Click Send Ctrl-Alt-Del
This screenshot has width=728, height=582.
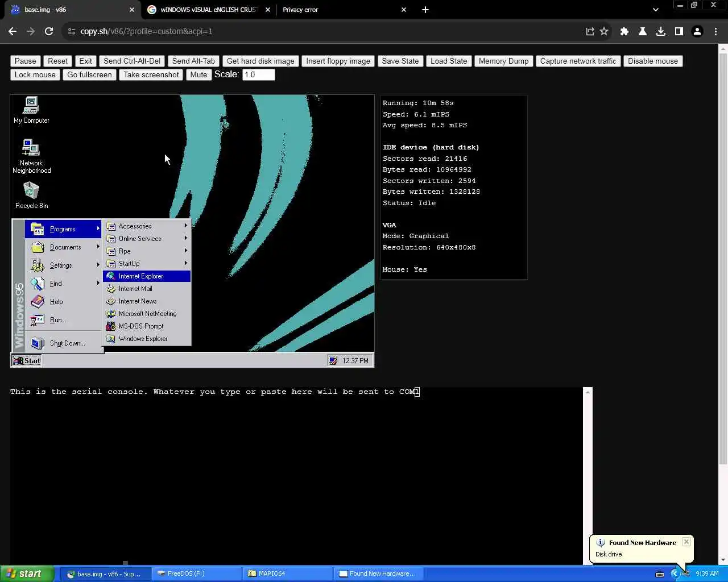(132, 61)
